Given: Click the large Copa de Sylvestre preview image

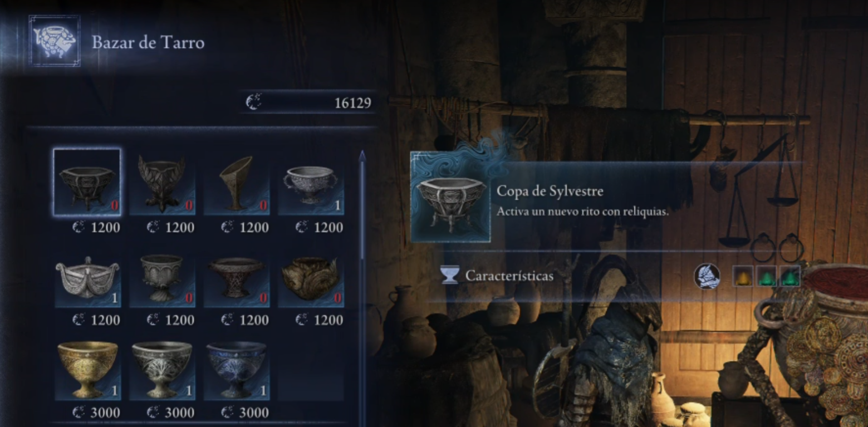Looking at the screenshot, I should pyautogui.click(x=450, y=198).
